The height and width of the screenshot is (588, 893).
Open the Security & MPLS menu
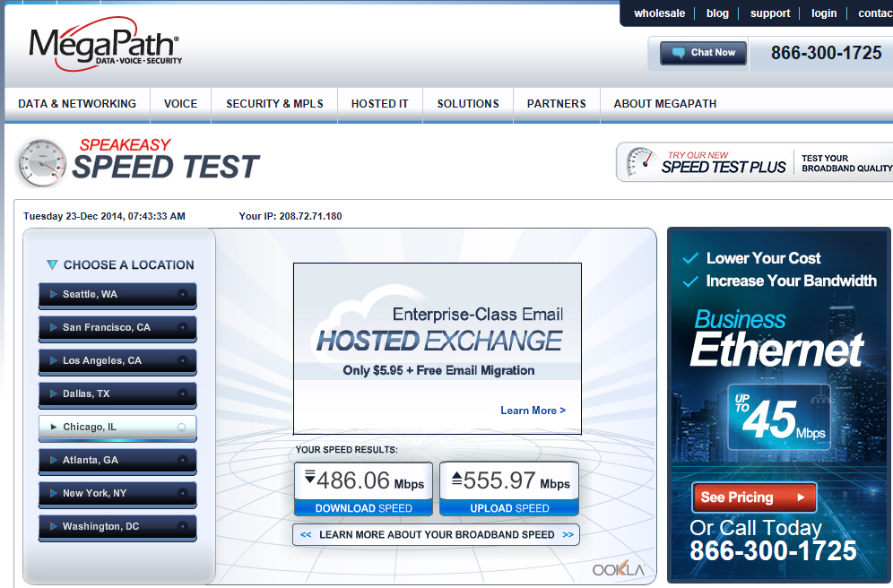point(274,104)
